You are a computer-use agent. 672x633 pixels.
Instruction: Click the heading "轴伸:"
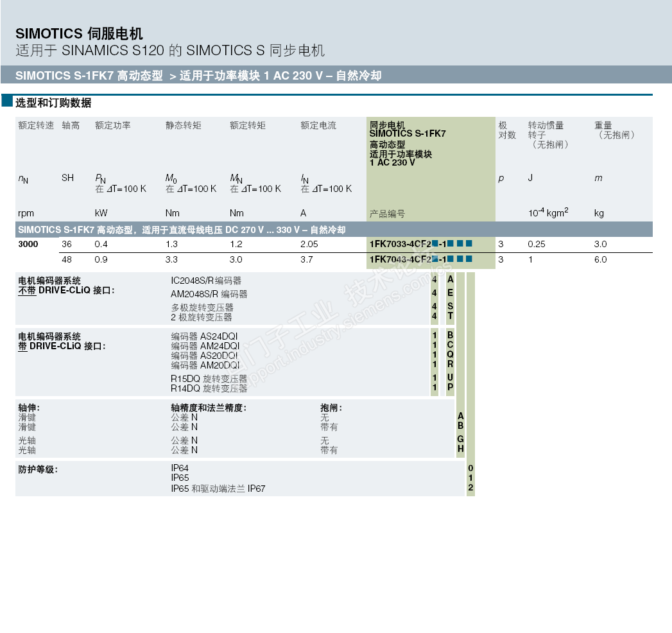pyautogui.click(x=29, y=408)
